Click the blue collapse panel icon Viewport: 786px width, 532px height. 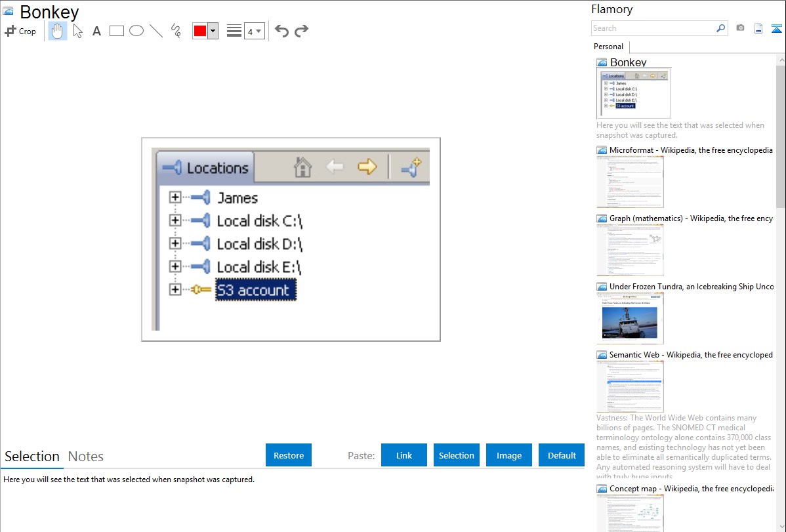[x=776, y=29]
